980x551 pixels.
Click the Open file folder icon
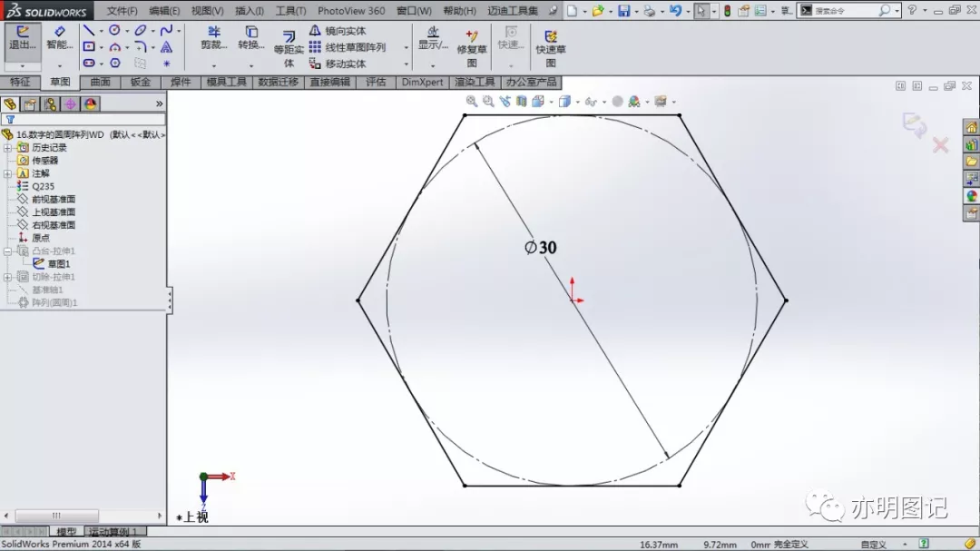[x=598, y=11]
